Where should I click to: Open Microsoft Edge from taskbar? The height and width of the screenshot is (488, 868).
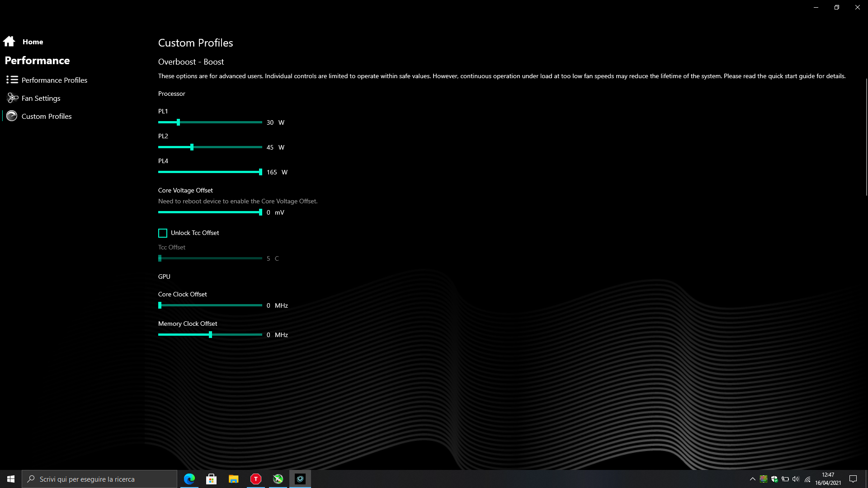click(189, 479)
